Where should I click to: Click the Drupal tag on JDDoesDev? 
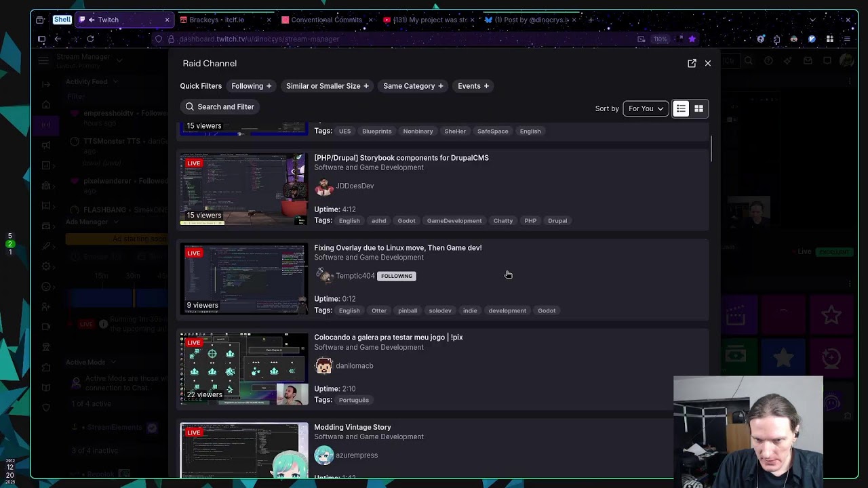pos(557,221)
